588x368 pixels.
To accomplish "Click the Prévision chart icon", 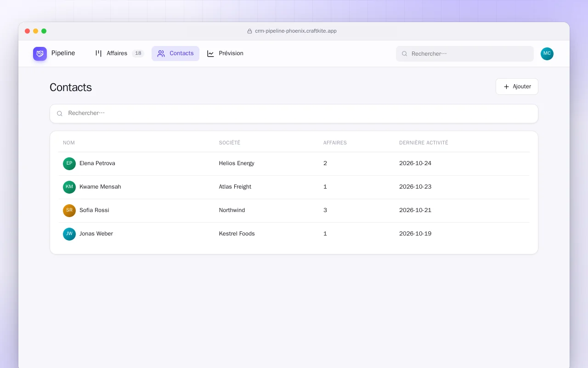I will pos(210,53).
